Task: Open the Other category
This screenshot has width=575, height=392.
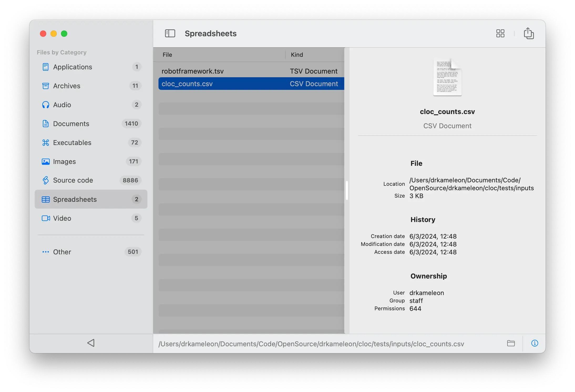Action: pyautogui.click(x=62, y=252)
